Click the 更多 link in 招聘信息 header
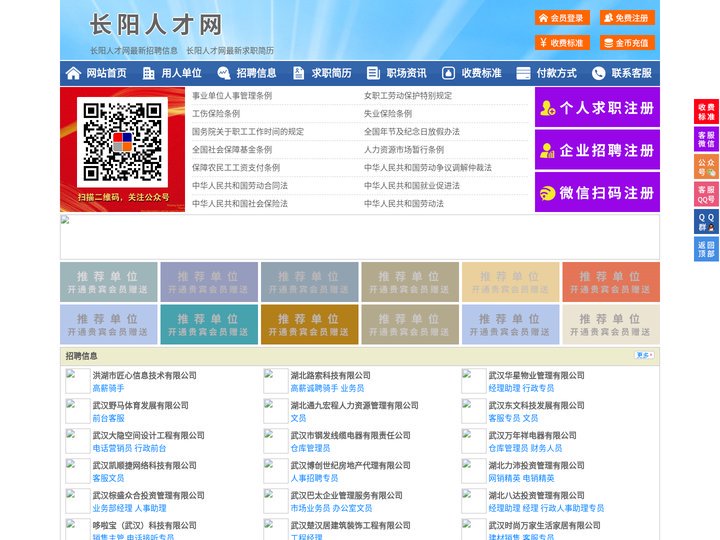720x540 pixels. point(644,355)
